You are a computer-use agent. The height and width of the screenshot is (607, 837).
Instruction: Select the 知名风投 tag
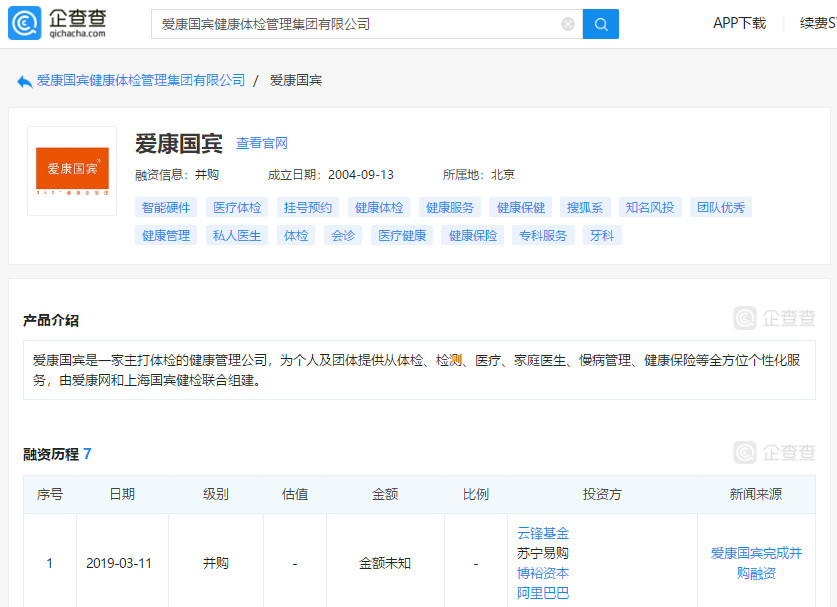pos(650,207)
